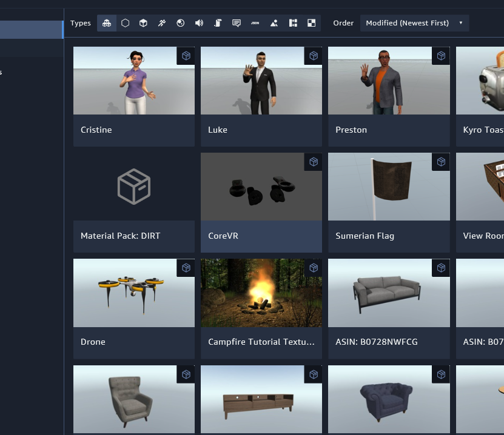
Task: Select the Kyro toaster thumbnail
Action: 480,81
